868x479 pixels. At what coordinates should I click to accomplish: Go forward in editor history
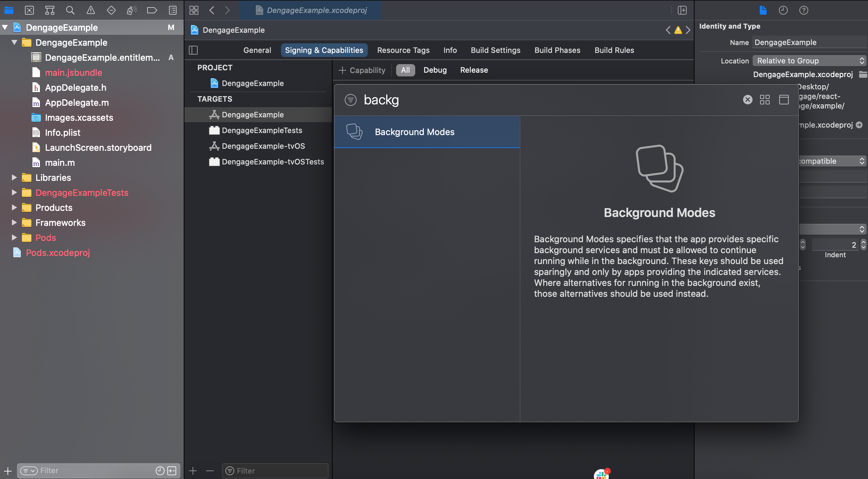tap(227, 10)
